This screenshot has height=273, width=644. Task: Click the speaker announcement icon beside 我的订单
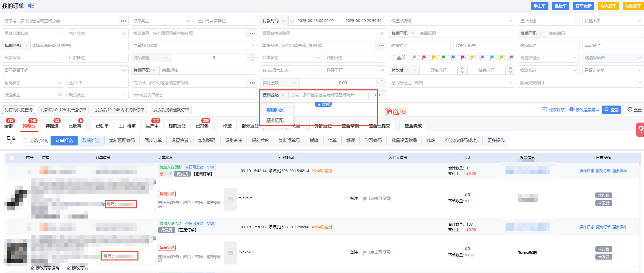[31, 6]
